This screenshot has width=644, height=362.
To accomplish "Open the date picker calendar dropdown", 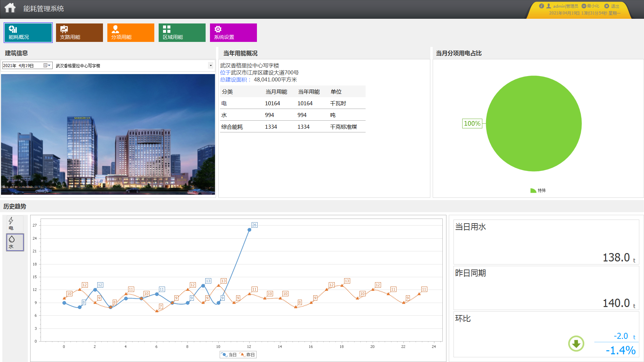I will [x=47, y=65].
